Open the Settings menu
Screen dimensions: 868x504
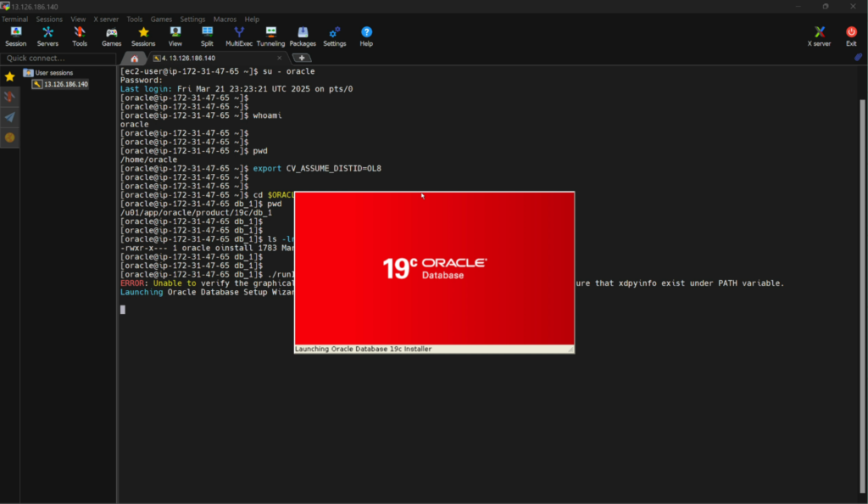point(192,20)
